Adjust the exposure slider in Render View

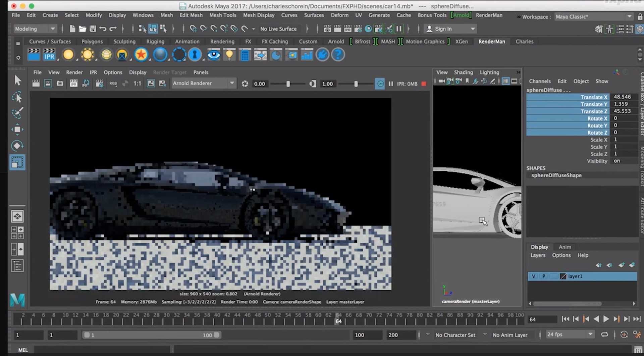point(288,84)
